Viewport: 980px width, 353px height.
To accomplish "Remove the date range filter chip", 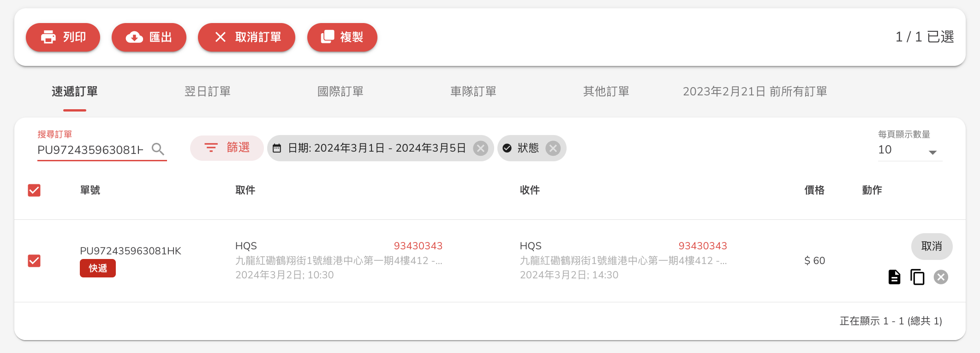I will [x=481, y=148].
